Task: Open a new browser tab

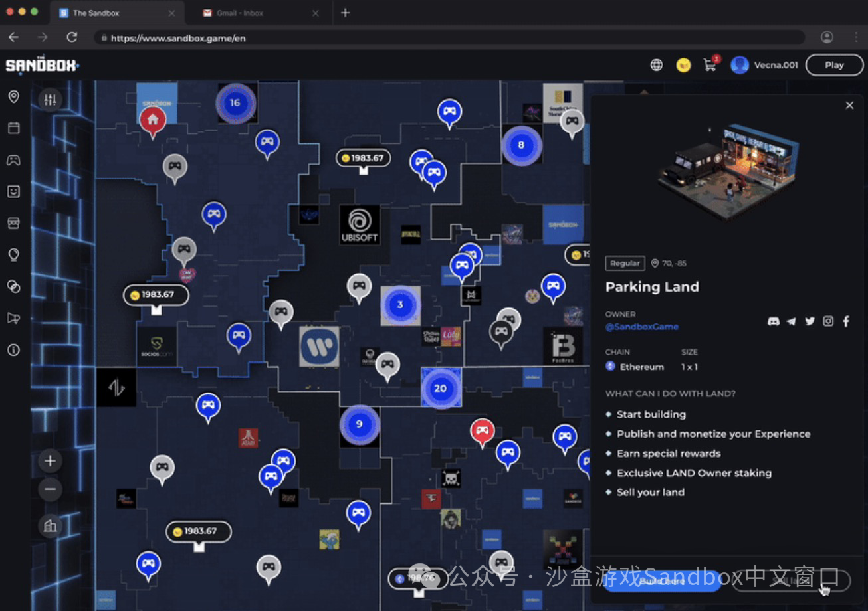Action: [x=345, y=13]
